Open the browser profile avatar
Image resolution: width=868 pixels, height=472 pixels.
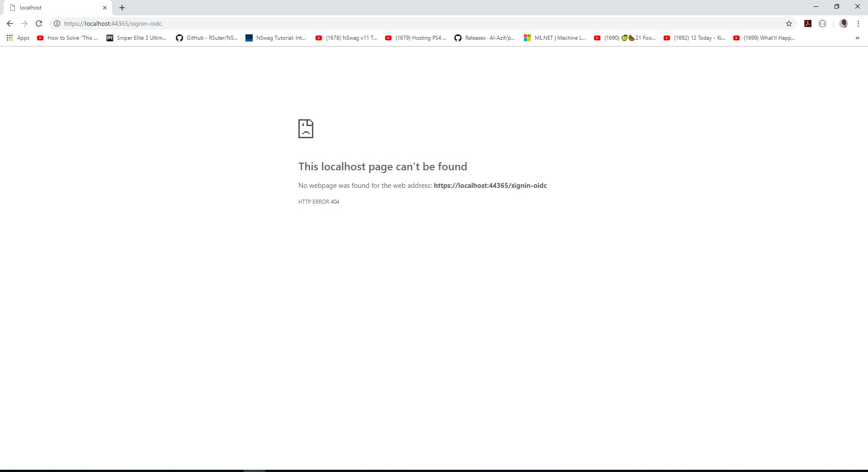(844, 23)
